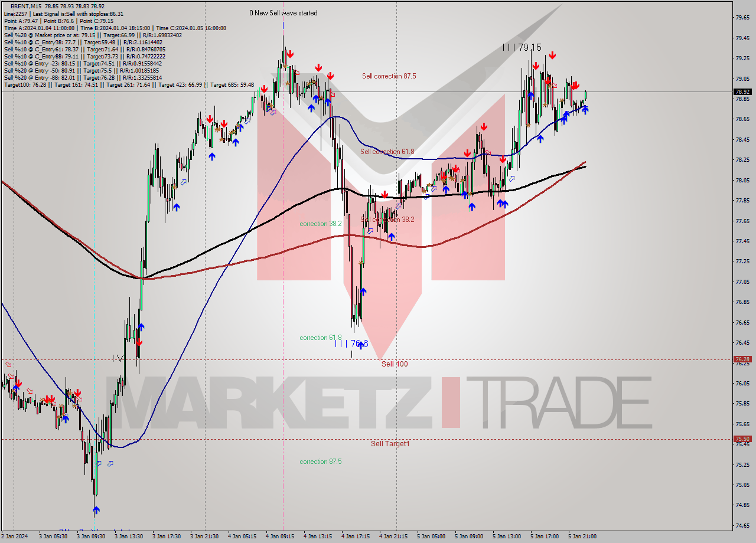The height and width of the screenshot is (543, 756).
Task: Click the 'Sell Target1' label
Action: coord(390,443)
